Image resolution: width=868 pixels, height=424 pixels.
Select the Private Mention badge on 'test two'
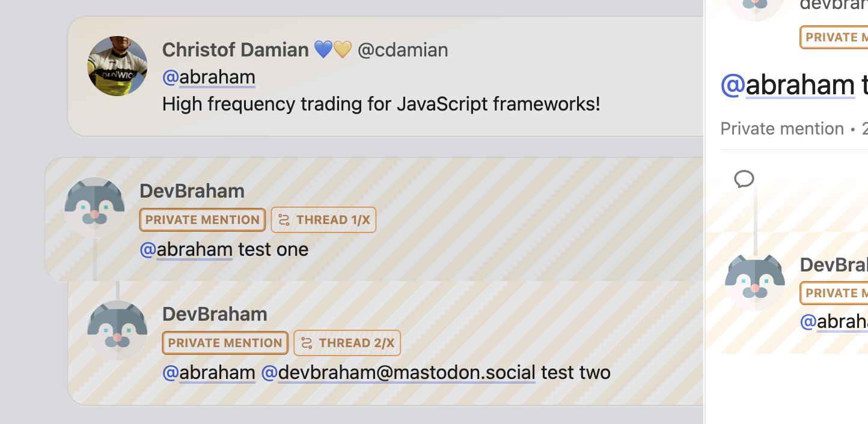(225, 343)
